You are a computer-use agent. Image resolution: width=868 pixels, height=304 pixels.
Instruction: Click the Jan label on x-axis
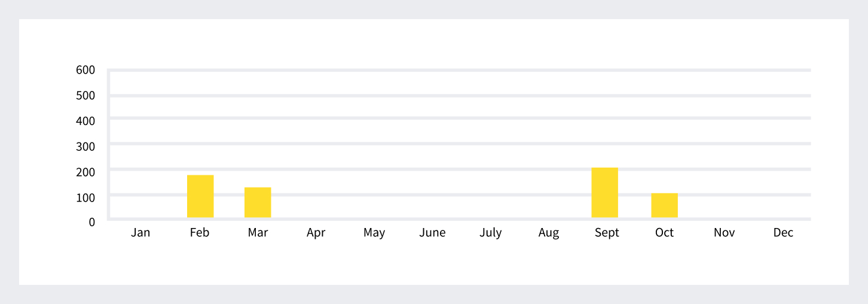140,233
